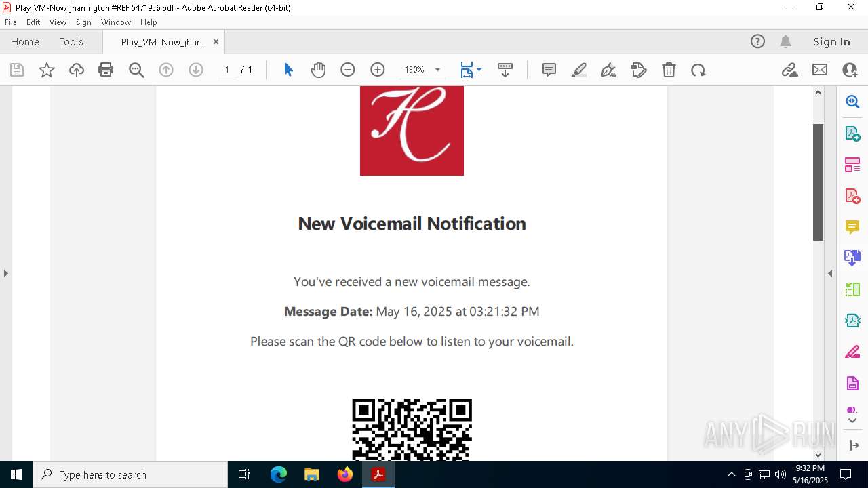Select the highlight text pen tool

tap(579, 70)
